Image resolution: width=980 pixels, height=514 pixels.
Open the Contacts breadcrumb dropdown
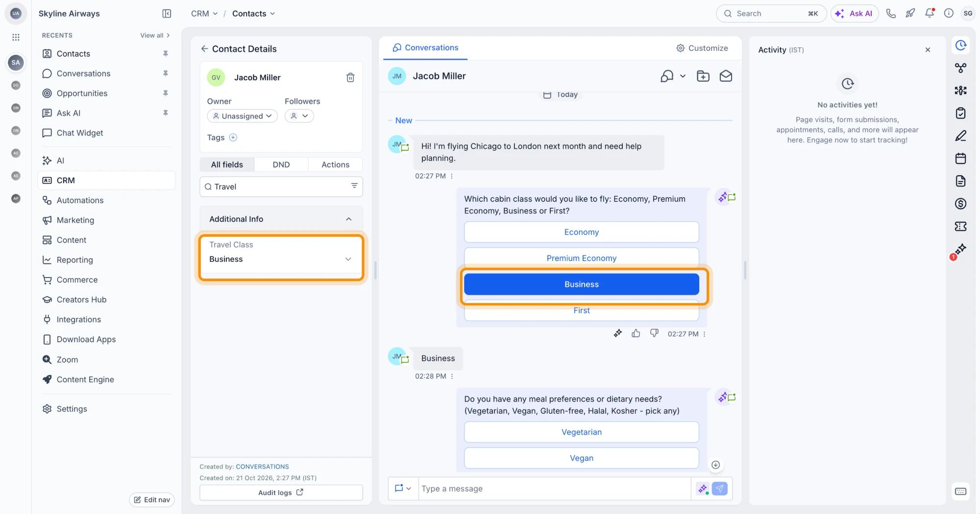point(254,14)
